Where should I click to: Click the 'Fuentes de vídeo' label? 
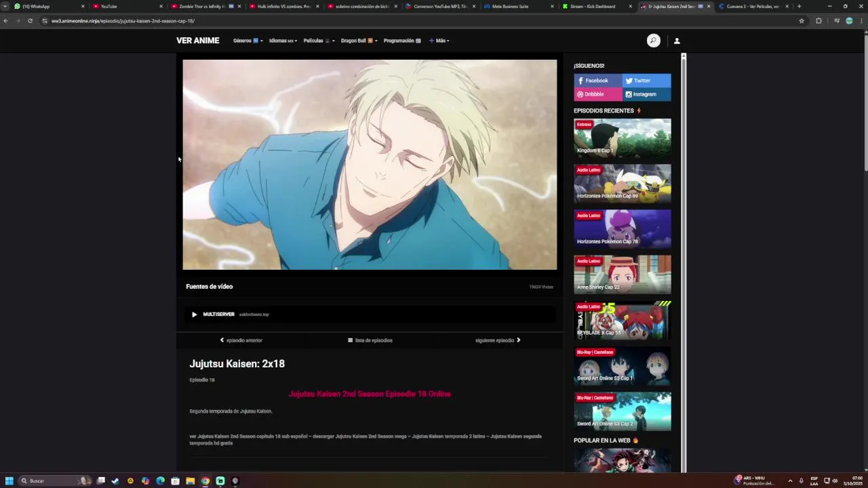coord(210,287)
